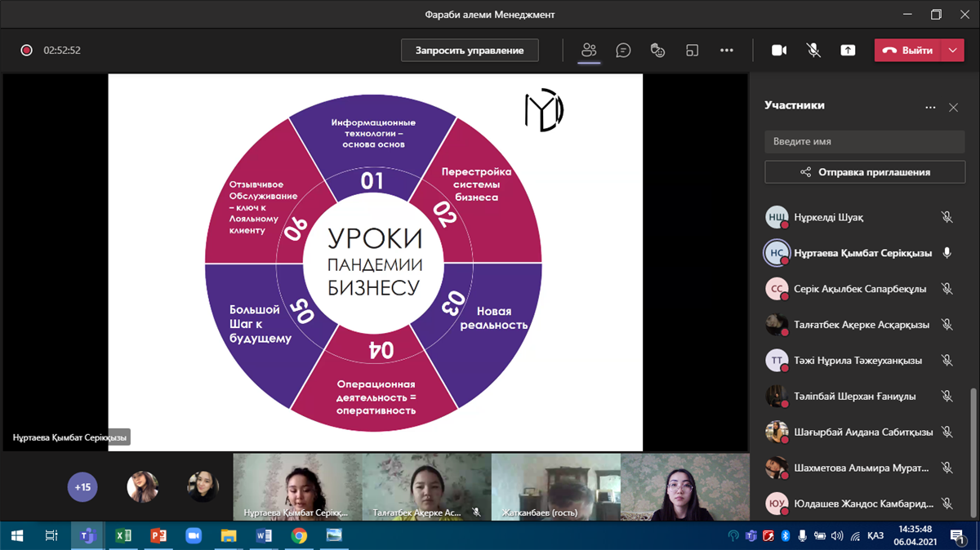Show the participants panel icon
The height and width of the screenshot is (550, 980).
coord(589,51)
